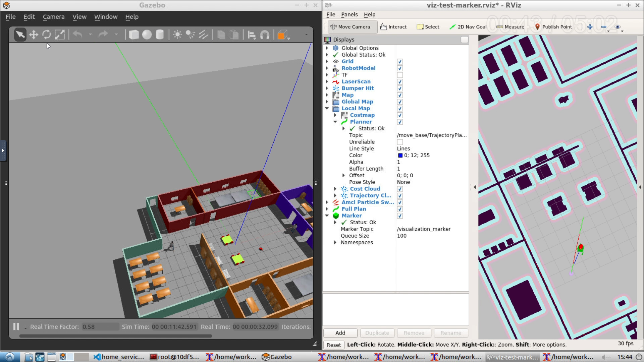Open the RViz Panels menu
The height and width of the screenshot is (362, 644).
coord(349,14)
